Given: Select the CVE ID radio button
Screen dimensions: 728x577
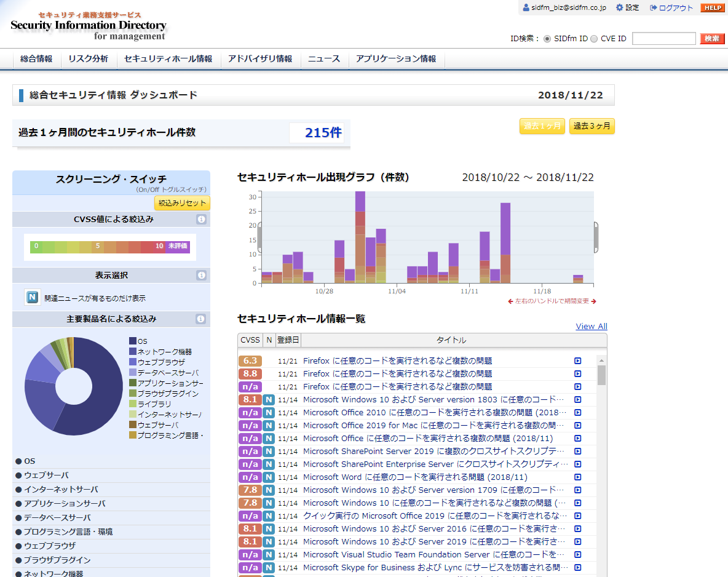Looking at the screenshot, I should [x=594, y=39].
